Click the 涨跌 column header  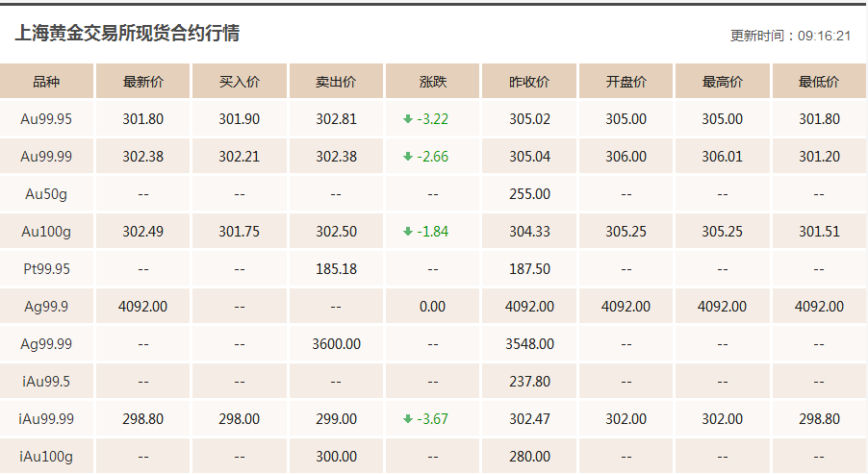coord(432,82)
